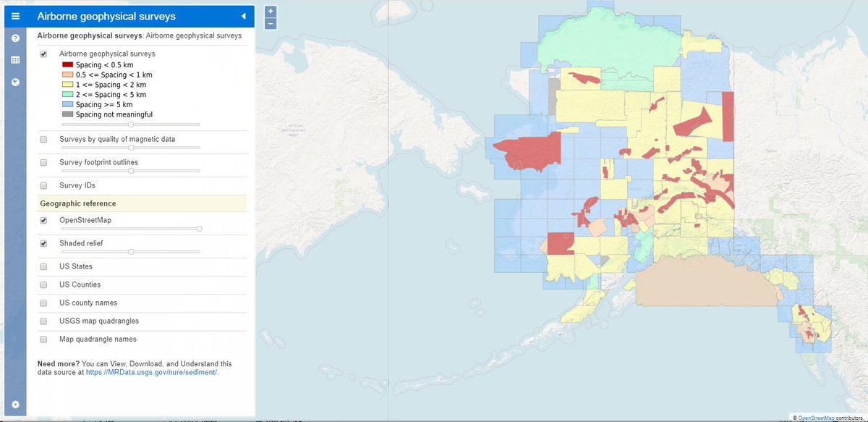Enable Survey IDs layer

[x=43, y=185]
